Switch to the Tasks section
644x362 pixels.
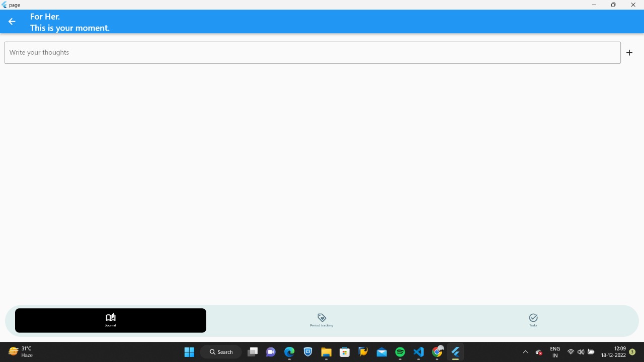click(x=533, y=320)
